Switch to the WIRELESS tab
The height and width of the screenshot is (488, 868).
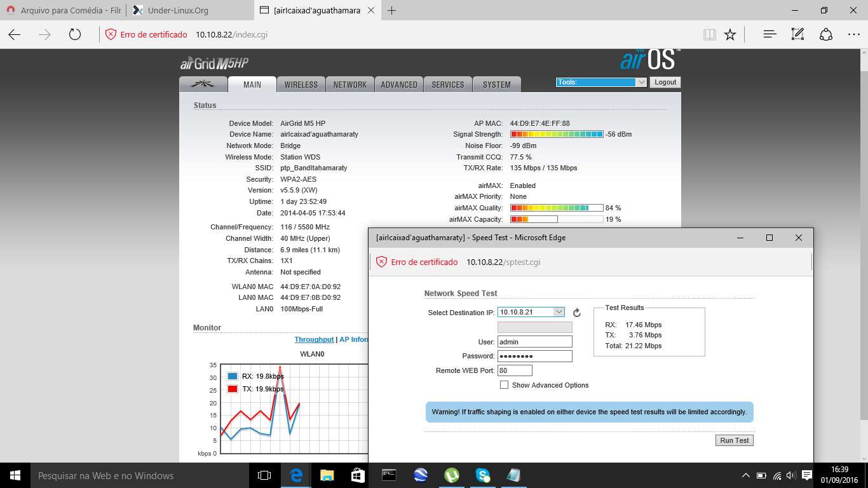(x=301, y=85)
